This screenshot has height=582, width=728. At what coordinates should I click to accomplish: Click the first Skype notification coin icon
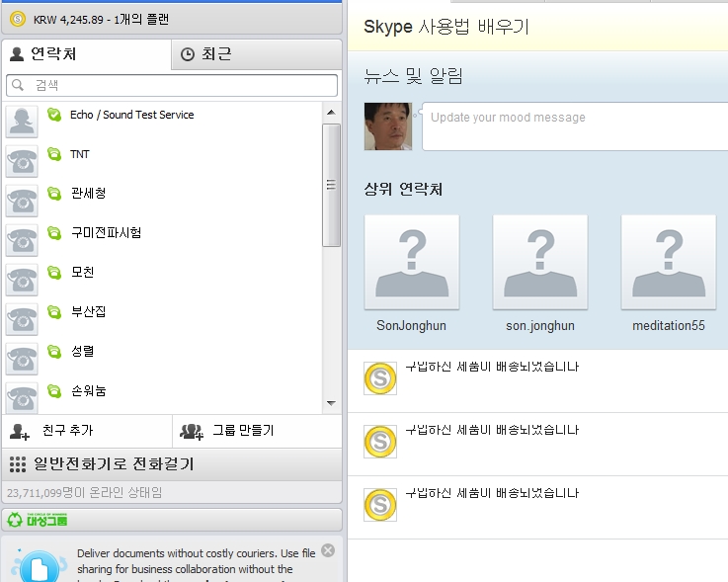(380, 378)
